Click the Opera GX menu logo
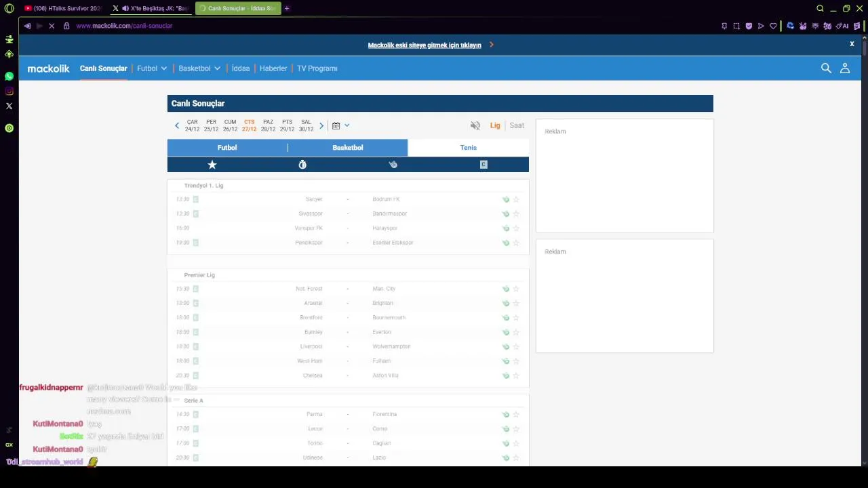This screenshot has width=868, height=488. [x=9, y=9]
